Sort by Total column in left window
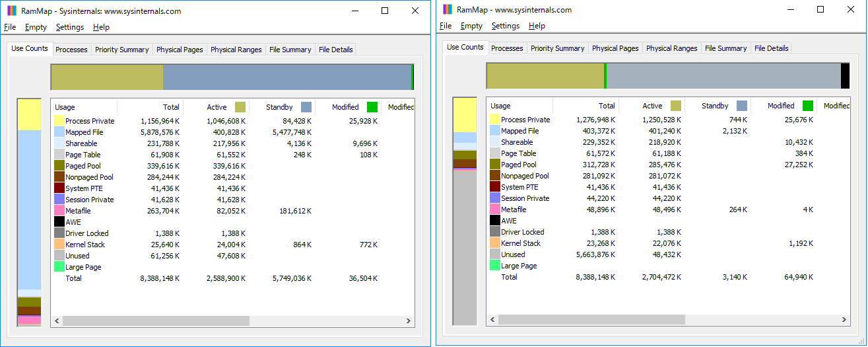This screenshot has width=868, height=347. click(150, 107)
